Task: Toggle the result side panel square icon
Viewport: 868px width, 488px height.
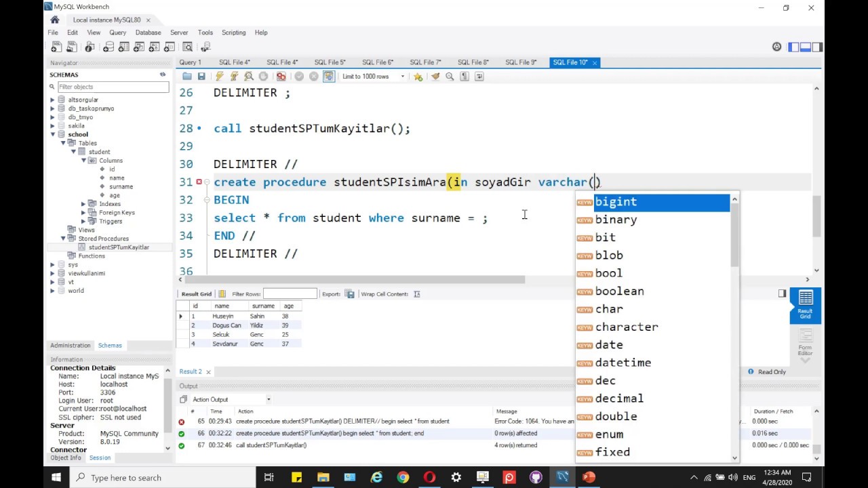Action: pyautogui.click(x=783, y=293)
